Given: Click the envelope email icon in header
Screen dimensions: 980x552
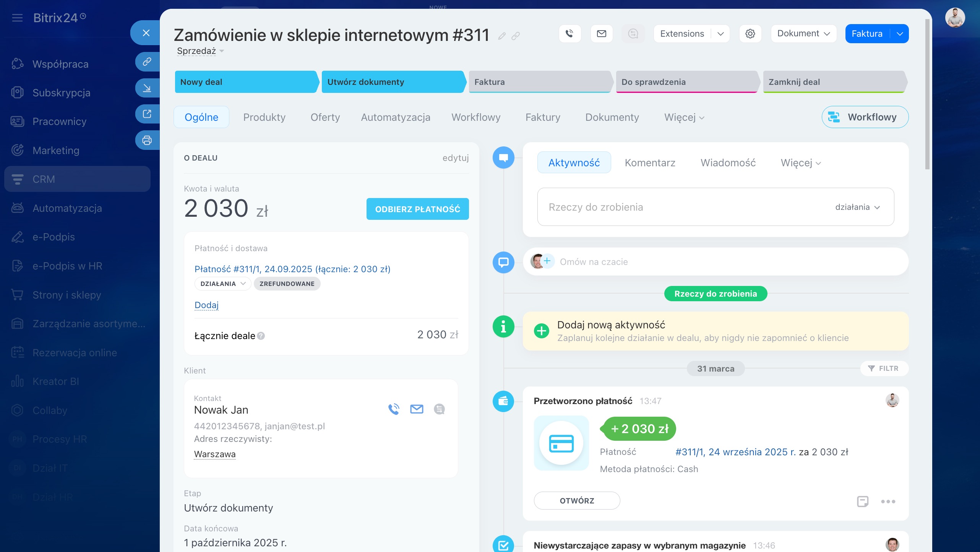Looking at the screenshot, I should coord(602,34).
